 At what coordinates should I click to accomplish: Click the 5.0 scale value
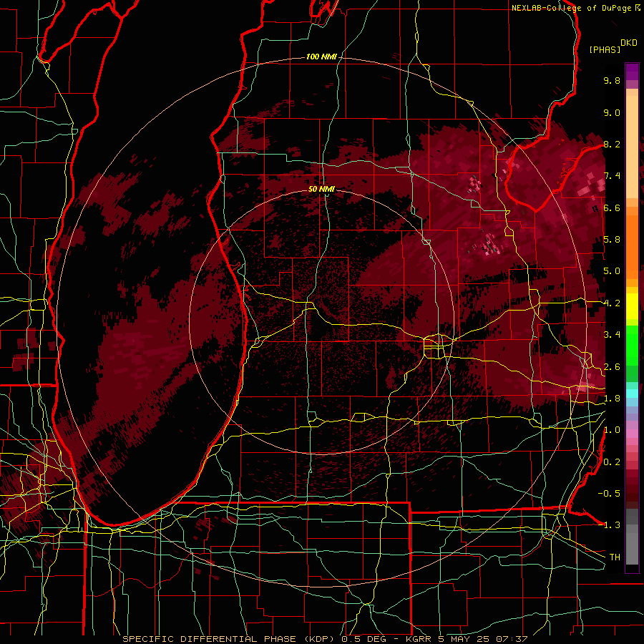pos(612,271)
